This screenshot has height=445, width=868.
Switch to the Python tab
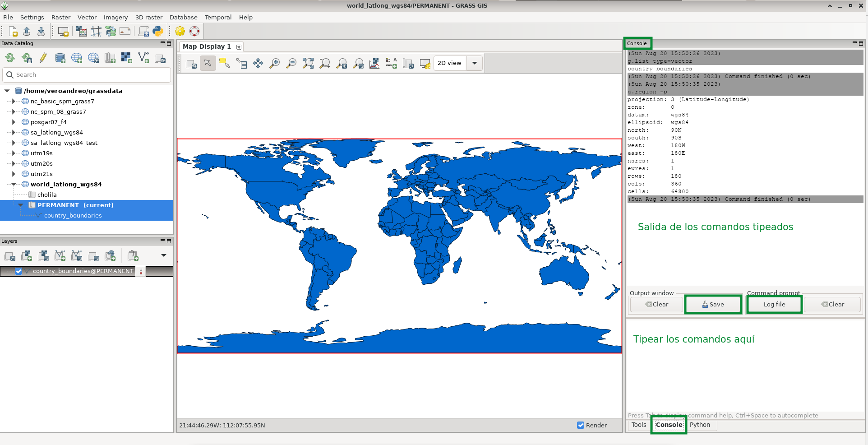tap(700, 425)
